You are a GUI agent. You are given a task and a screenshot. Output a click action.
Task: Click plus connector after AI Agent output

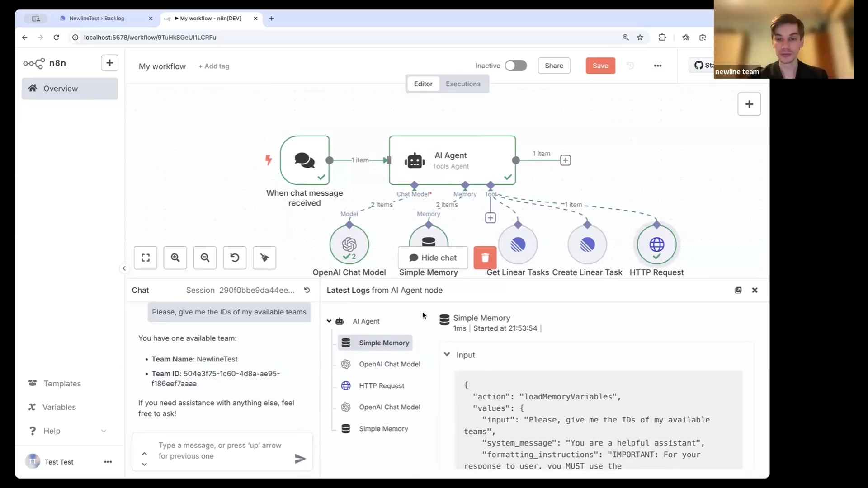pyautogui.click(x=565, y=160)
